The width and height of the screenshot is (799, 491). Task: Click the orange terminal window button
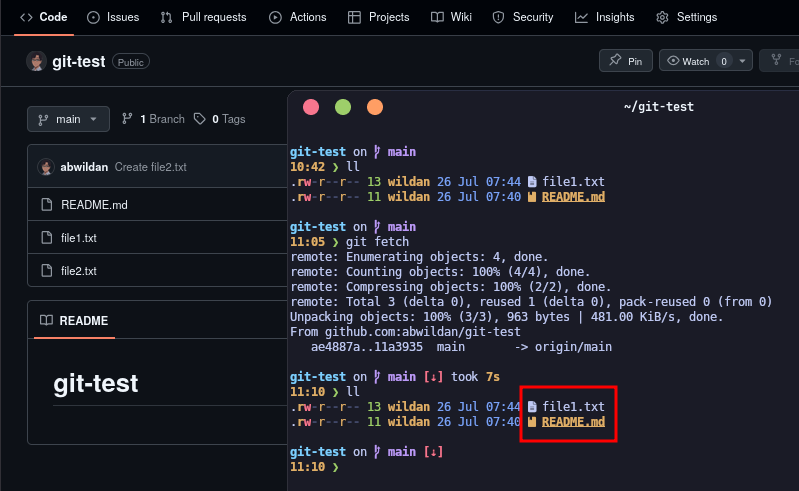click(375, 107)
